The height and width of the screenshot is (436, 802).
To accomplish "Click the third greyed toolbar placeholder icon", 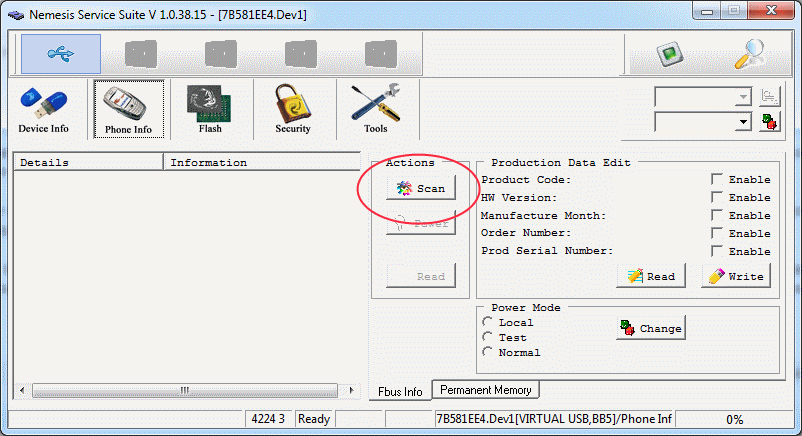I will coord(220,54).
